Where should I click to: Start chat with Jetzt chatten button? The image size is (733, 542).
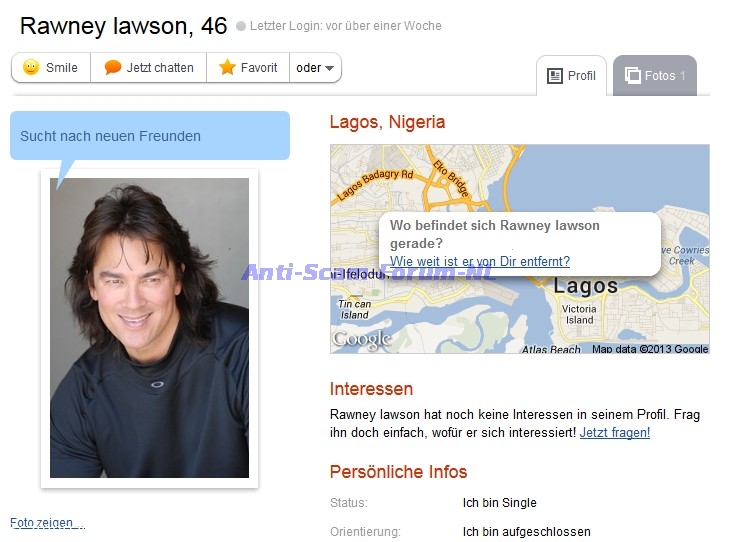149,68
